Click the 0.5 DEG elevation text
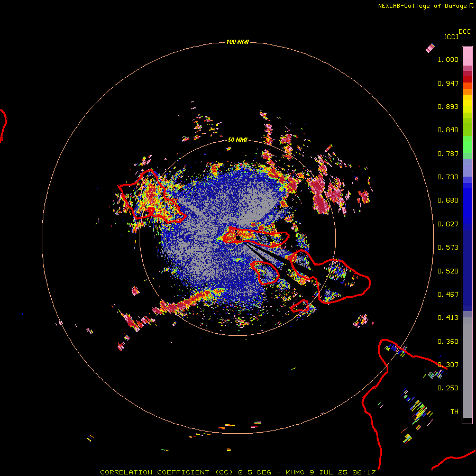This screenshot has width=476, height=476. [x=254, y=472]
